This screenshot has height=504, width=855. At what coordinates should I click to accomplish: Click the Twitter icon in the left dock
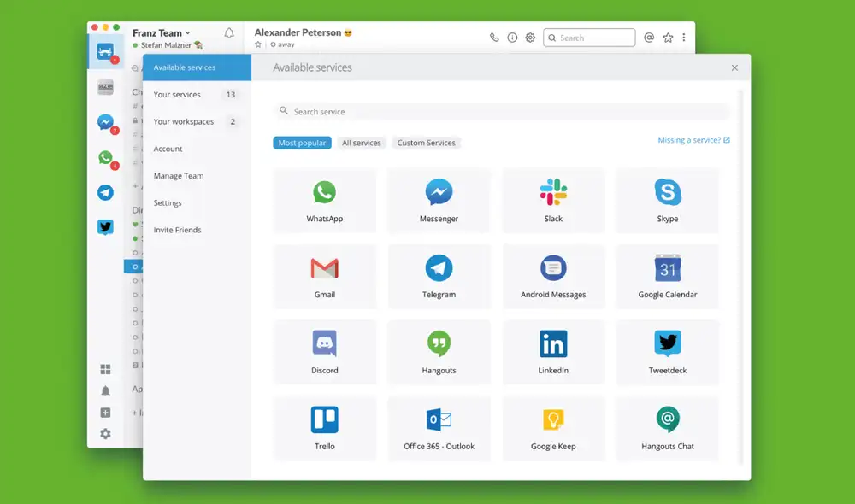(105, 227)
